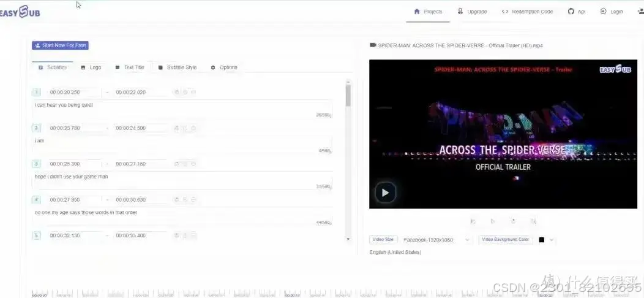Click the English (United States) language text

(x=395, y=252)
